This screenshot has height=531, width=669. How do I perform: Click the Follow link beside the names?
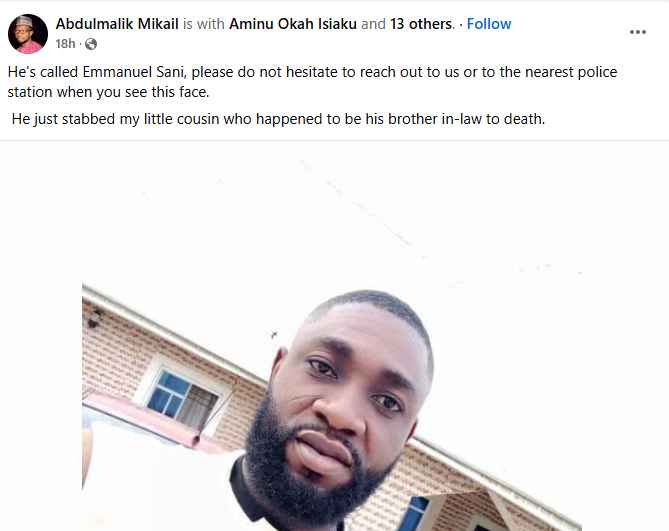pyautogui.click(x=489, y=24)
